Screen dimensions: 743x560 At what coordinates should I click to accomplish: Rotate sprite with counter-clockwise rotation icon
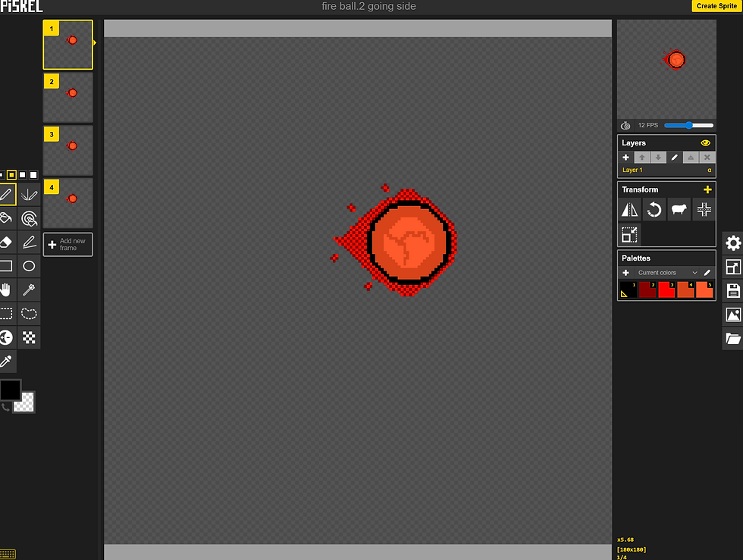tap(654, 209)
